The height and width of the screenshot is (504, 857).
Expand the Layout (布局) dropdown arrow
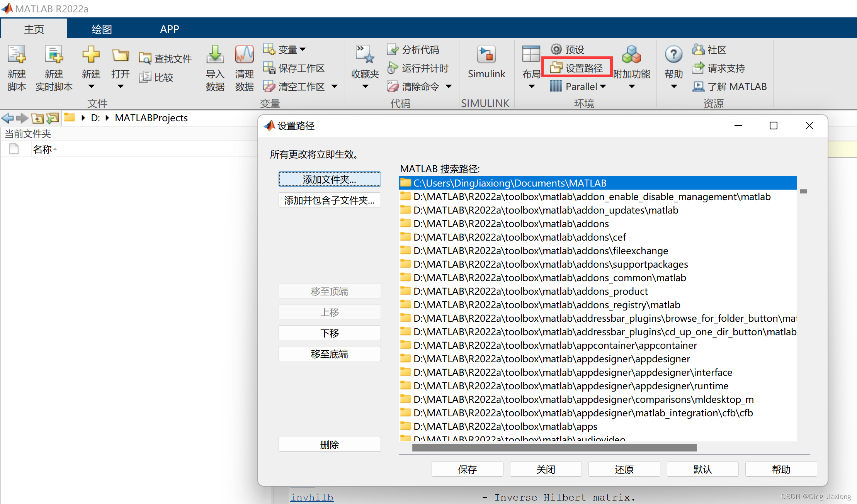(531, 87)
